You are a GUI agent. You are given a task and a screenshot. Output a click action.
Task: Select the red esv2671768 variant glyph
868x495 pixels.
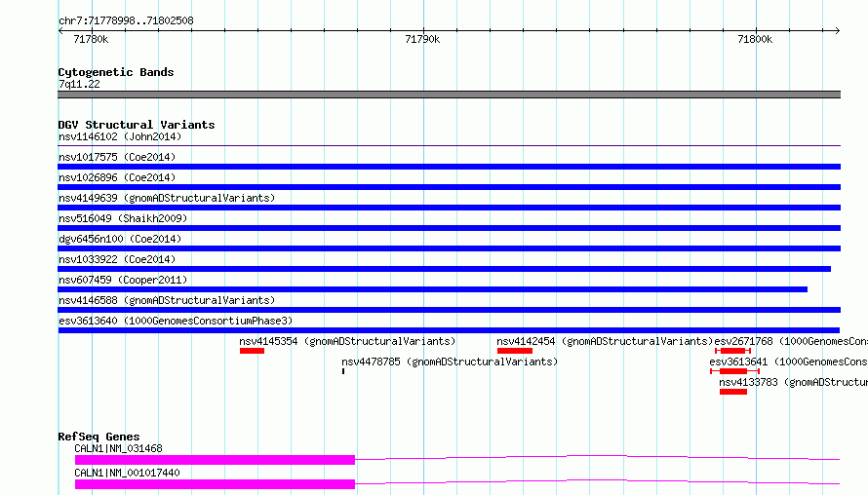click(733, 351)
